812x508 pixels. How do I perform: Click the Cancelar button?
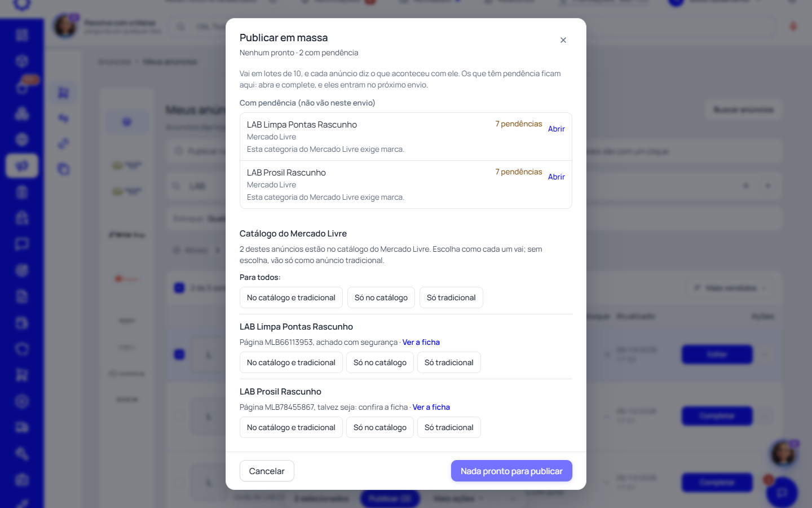click(267, 471)
